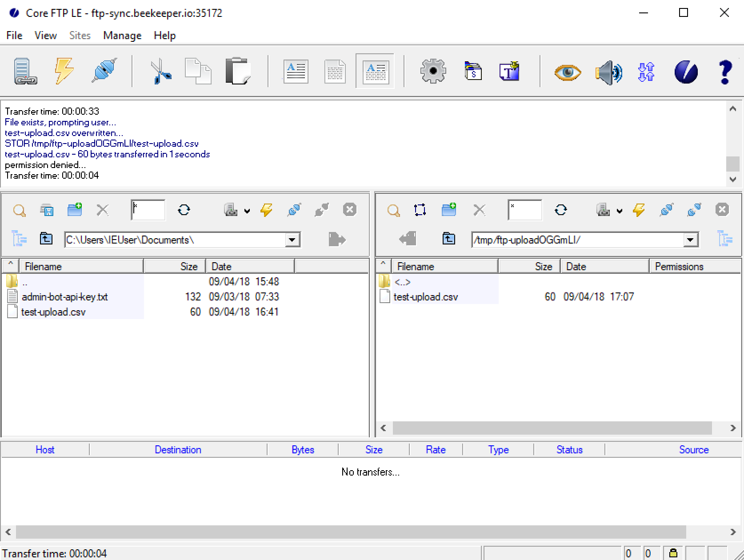Click the remote pane horizontal scrollbar thumb
The height and width of the screenshot is (560, 744).
pyautogui.click(x=552, y=428)
